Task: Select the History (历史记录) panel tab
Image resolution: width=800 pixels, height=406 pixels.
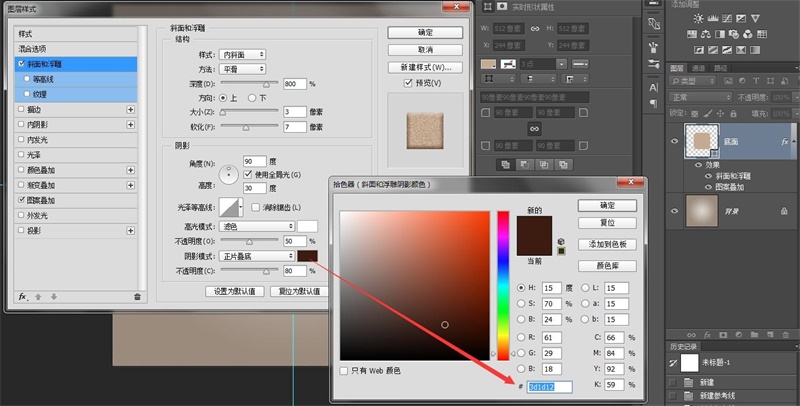Action: tap(683, 346)
